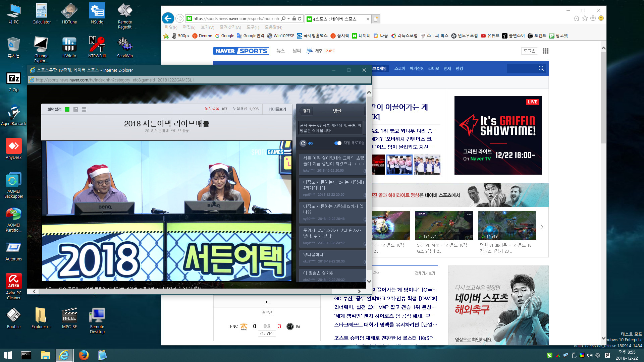Toggle the auto refresh switch
The image size is (644, 362).
pyautogui.click(x=338, y=143)
